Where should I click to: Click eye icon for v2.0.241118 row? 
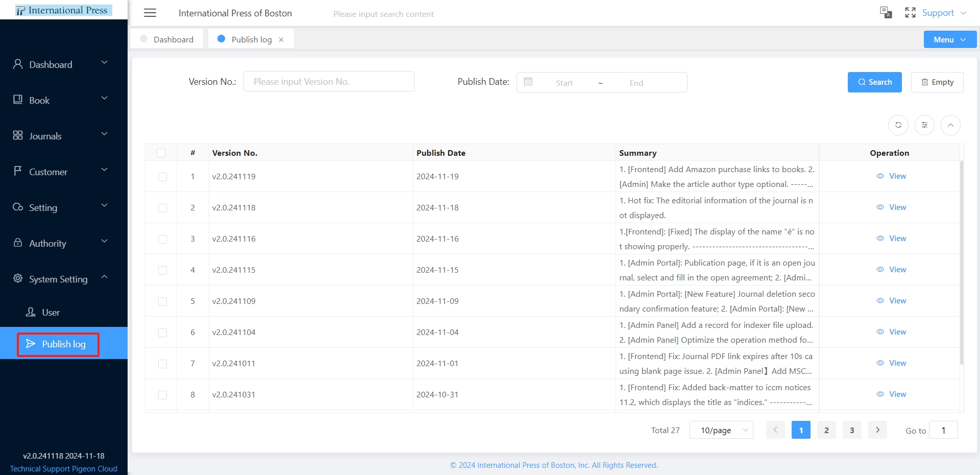pos(880,207)
